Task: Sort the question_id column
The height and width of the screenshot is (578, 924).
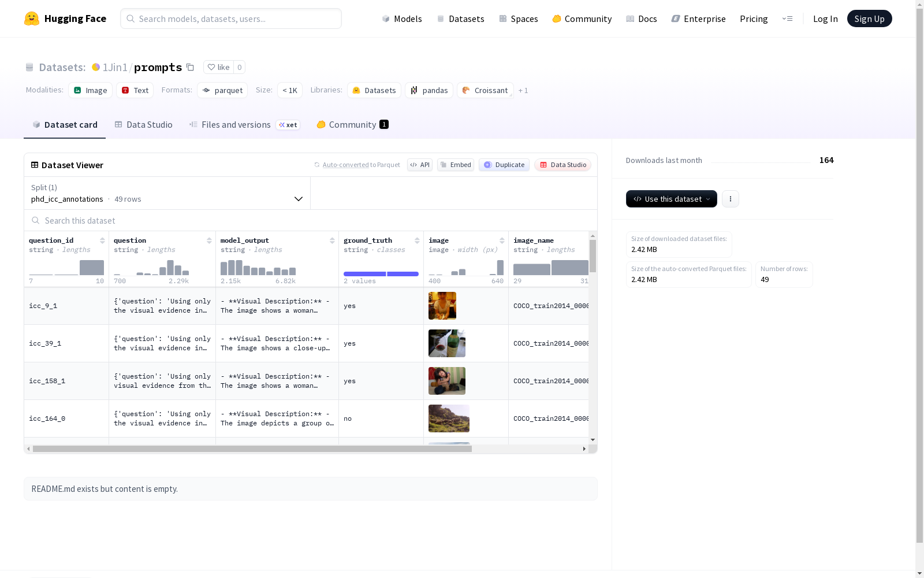Action: (102, 240)
